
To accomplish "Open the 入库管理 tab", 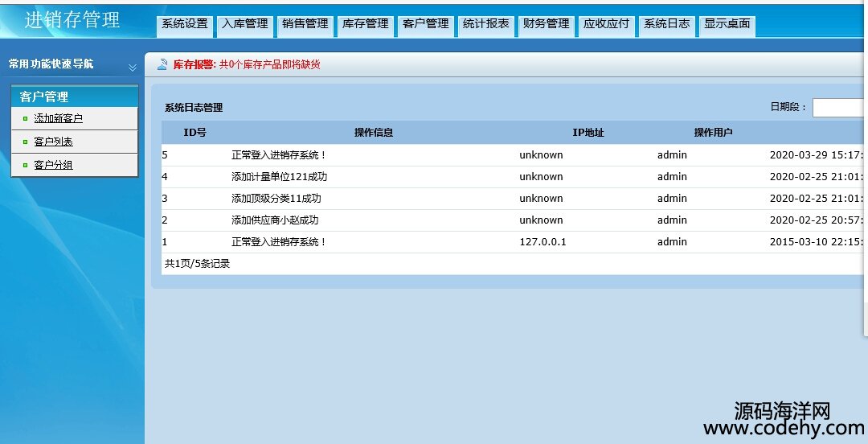I will 245,24.
